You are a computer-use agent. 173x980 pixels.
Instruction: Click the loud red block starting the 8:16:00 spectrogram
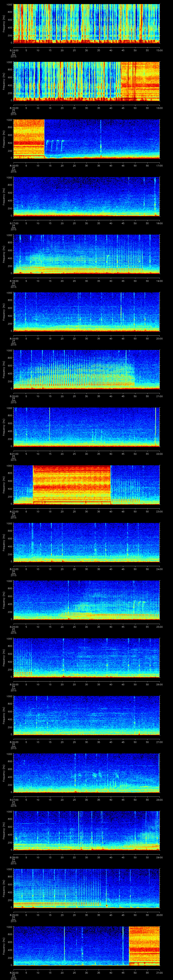pos(29,139)
